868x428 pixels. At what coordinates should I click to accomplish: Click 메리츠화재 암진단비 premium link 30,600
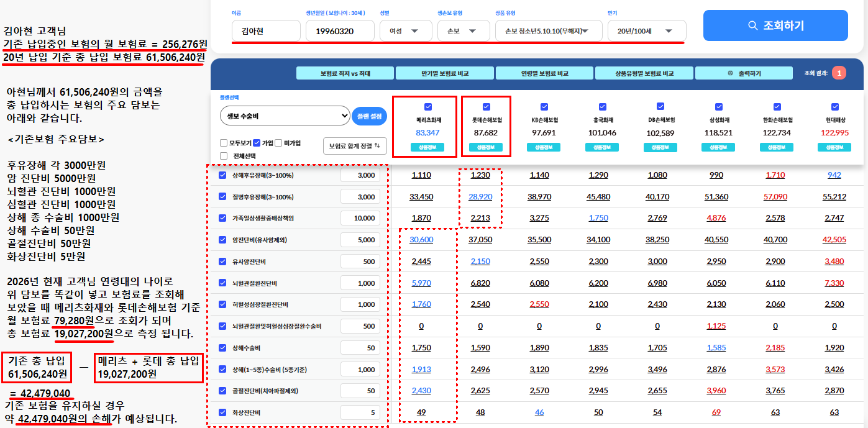point(421,240)
